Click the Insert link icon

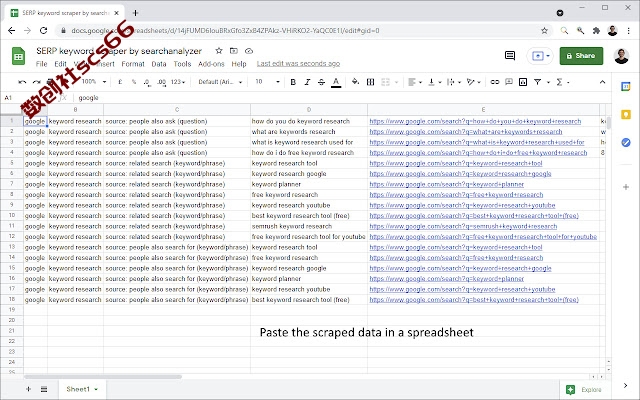(495, 82)
